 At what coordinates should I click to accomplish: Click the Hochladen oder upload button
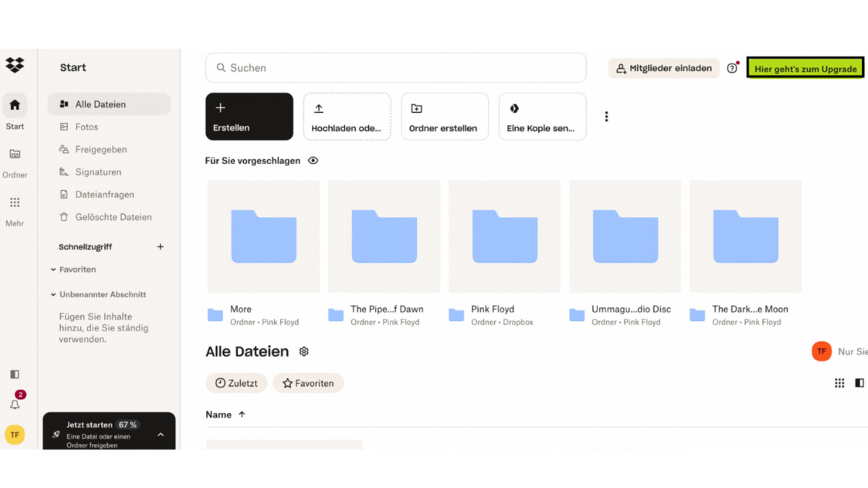pyautogui.click(x=347, y=116)
